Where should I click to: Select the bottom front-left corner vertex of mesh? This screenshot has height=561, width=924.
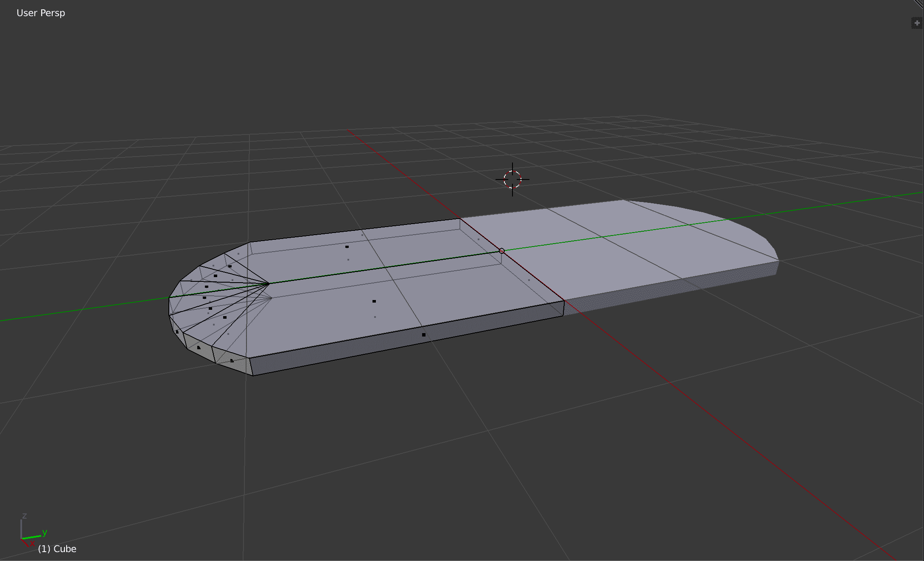pyautogui.click(x=253, y=376)
